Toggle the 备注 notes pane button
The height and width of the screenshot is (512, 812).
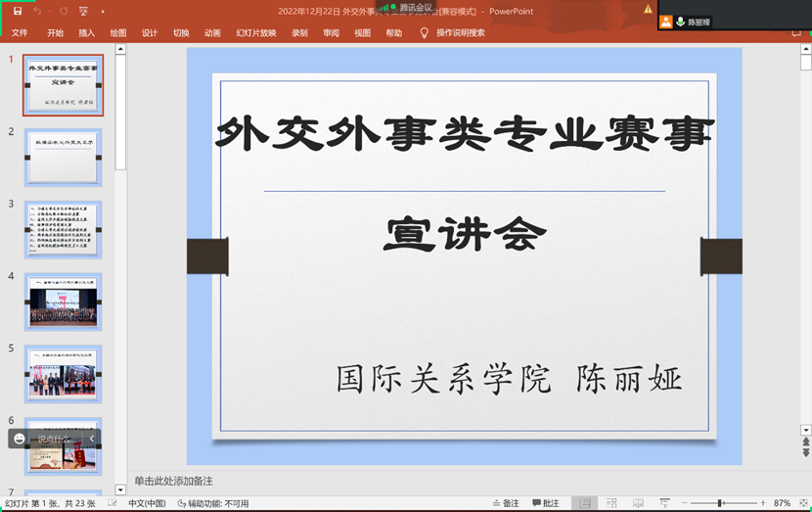(506, 503)
